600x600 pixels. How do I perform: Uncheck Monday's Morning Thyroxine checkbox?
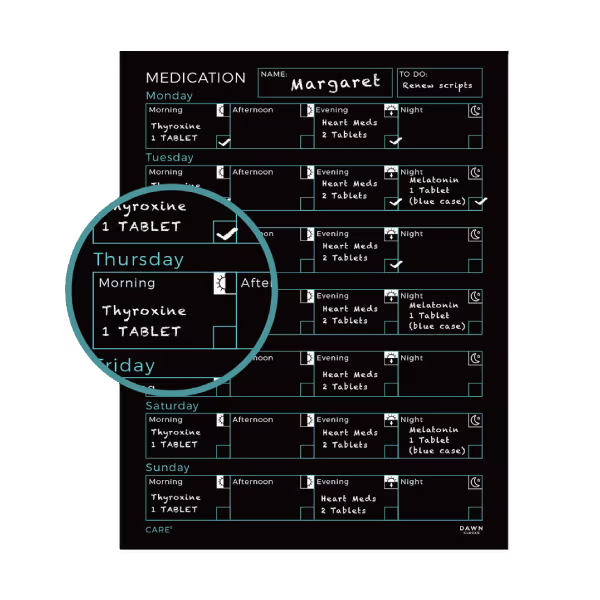coord(223,142)
